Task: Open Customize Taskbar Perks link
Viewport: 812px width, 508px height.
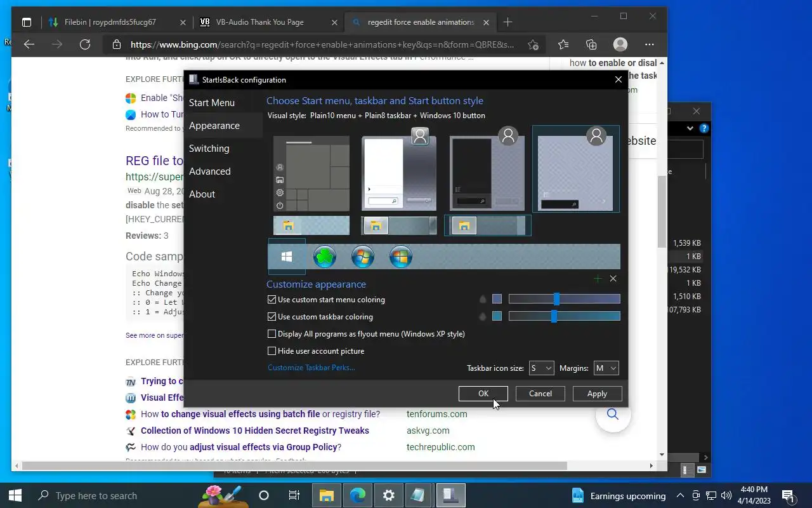Action: pyautogui.click(x=311, y=368)
